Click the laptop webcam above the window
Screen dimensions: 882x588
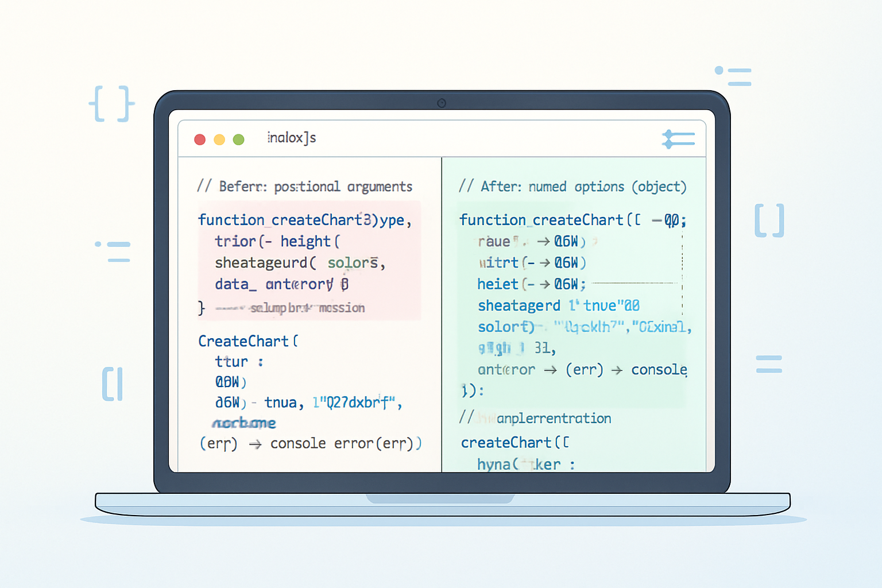(x=442, y=103)
